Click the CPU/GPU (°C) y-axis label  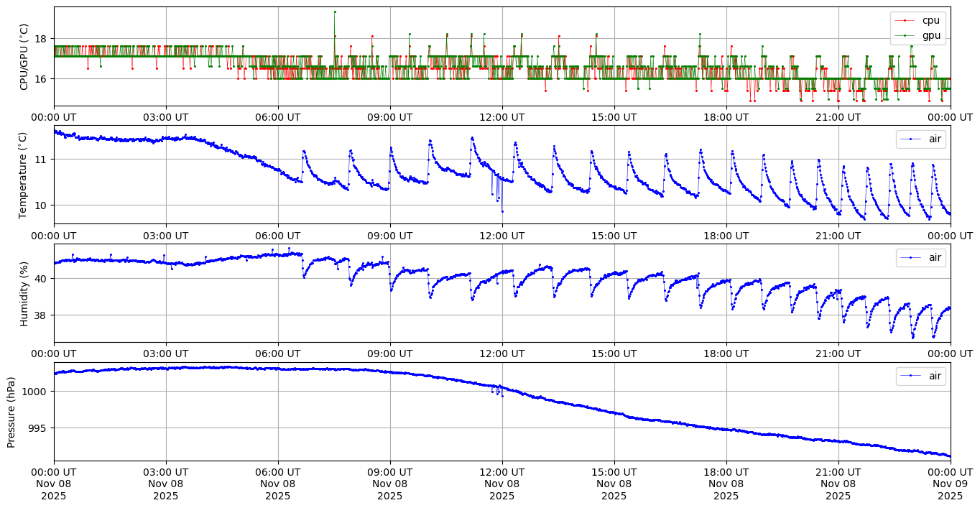24,57
